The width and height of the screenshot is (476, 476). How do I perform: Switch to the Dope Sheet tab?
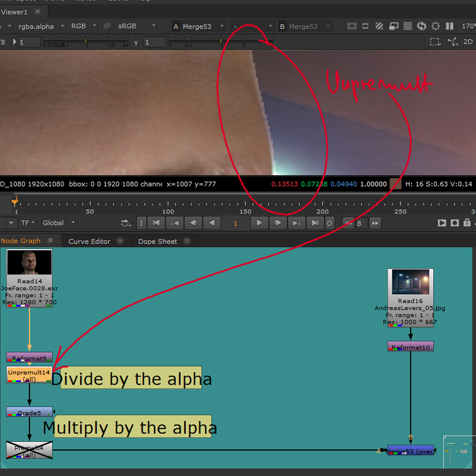tap(158, 241)
